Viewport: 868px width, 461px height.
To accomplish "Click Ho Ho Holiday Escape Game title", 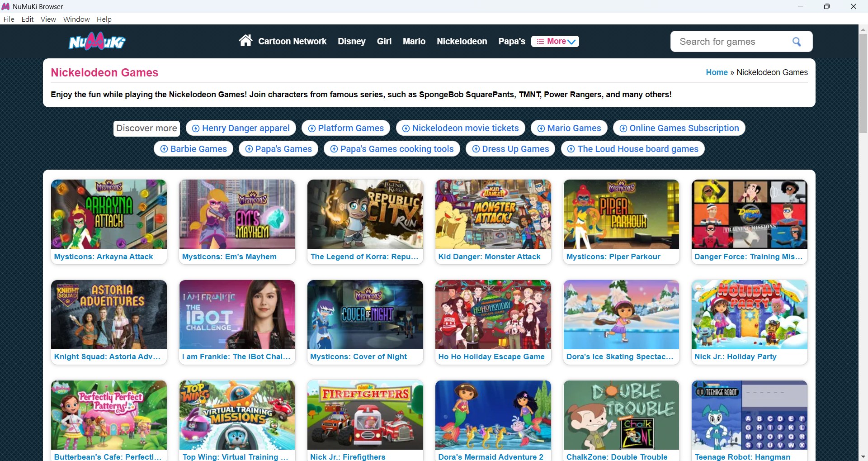I will click(491, 356).
